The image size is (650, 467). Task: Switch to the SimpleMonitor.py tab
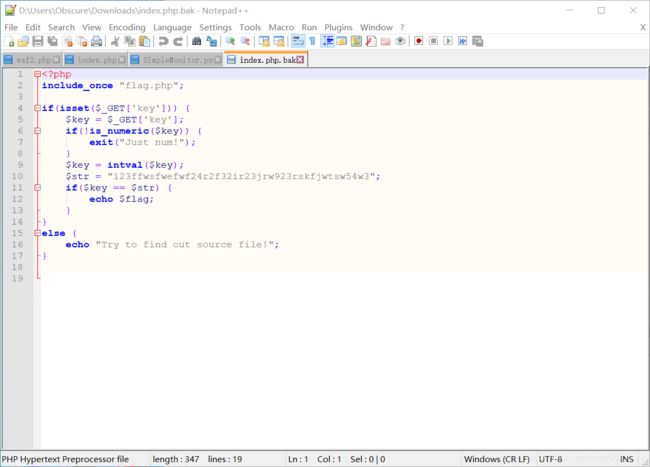click(176, 60)
